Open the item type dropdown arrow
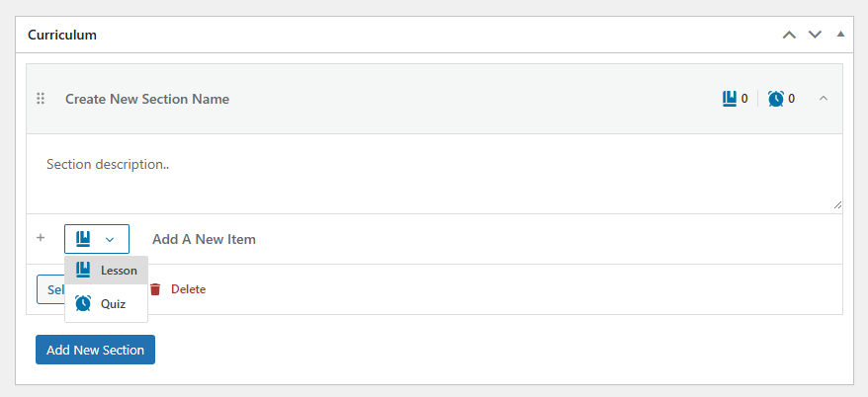868x397 pixels. pos(110,239)
